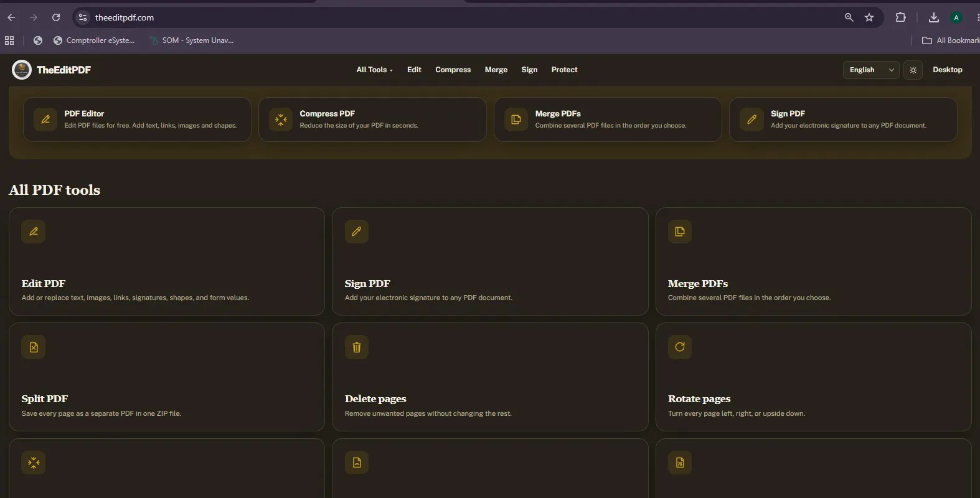
Task: Click the Delete pages trash icon
Action: 357,347
